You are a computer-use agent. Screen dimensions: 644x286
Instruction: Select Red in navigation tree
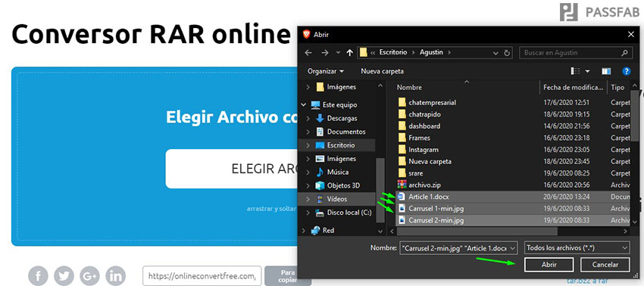pyautogui.click(x=323, y=231)
